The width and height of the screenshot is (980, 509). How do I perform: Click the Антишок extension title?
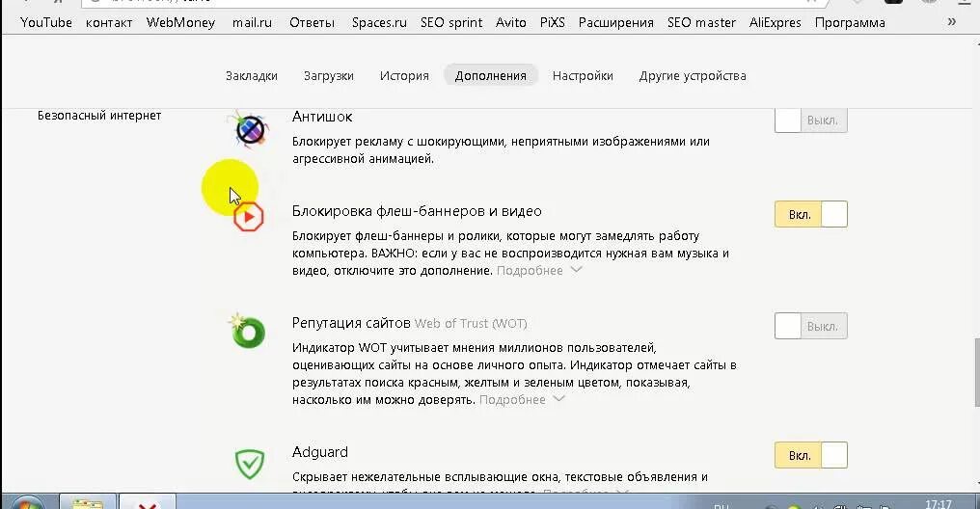pos(322,117)
